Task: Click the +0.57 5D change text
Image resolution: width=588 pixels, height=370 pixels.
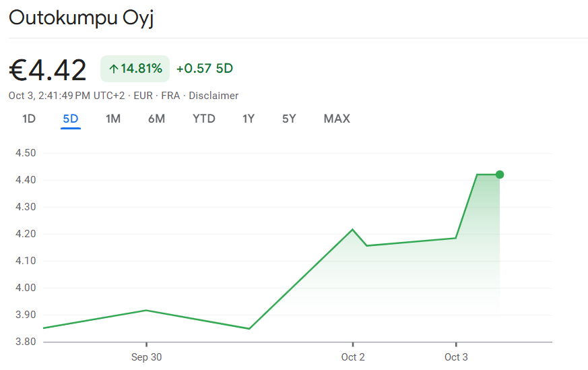Action: (x=205, y=69)
